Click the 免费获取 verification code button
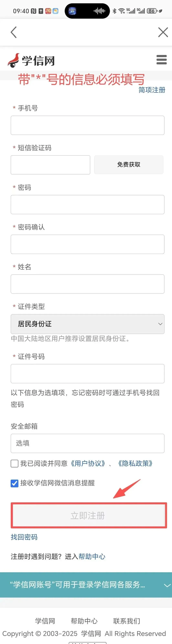Viewport: 172px width, 644px height. 129,165
